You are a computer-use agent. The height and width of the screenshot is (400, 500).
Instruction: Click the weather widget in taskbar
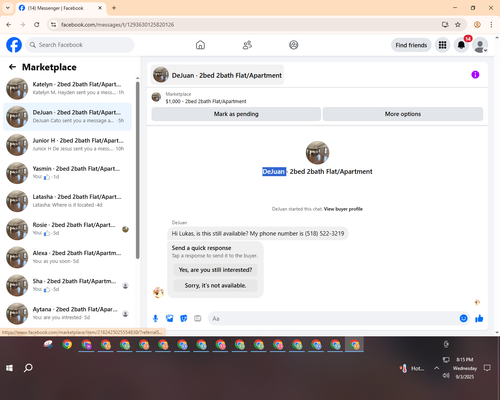click(x=412, y=368)
